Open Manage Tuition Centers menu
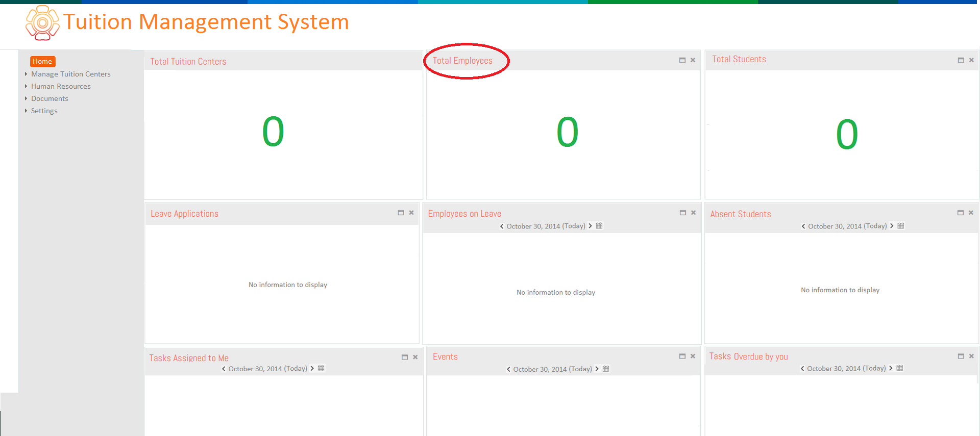The image size is (980, 436). pyautogui.click(x=71, y=74)
